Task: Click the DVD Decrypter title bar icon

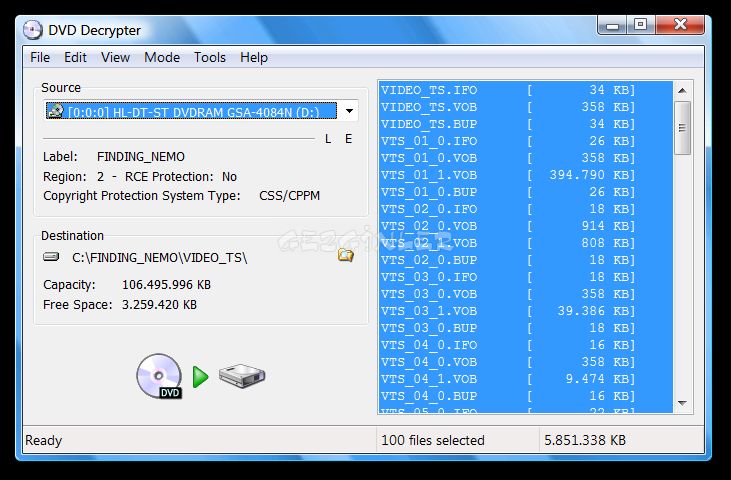Action: point(32,30)
